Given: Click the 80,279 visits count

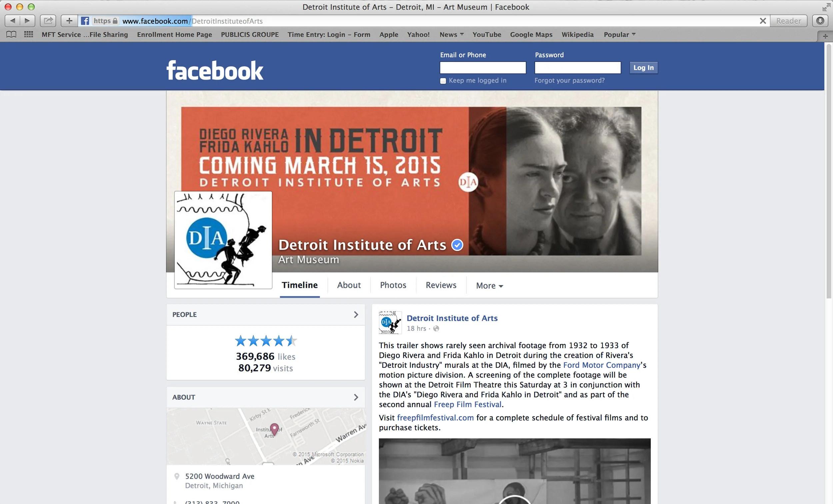Looking at the screenshot, I should (x=266, y=368).
